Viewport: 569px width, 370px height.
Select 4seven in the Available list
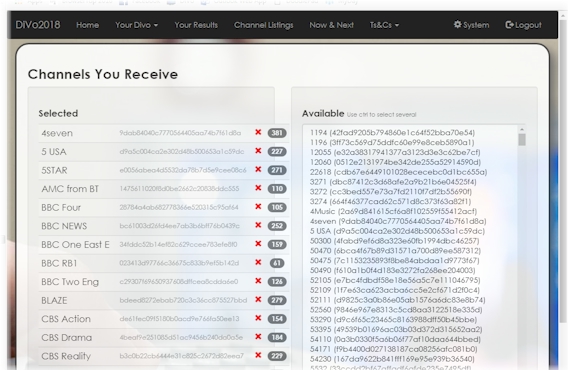pyautogui.click(x=398, y=221)
